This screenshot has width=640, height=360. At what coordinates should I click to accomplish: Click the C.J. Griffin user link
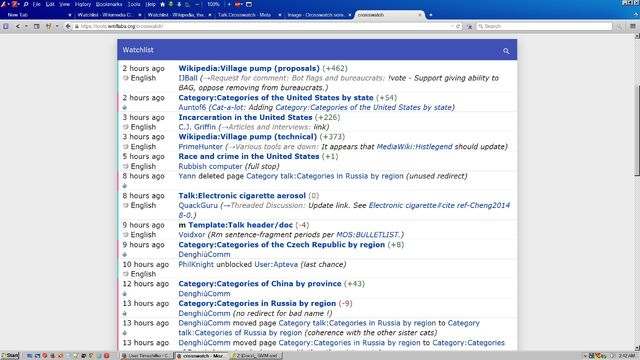coord(197,127)
